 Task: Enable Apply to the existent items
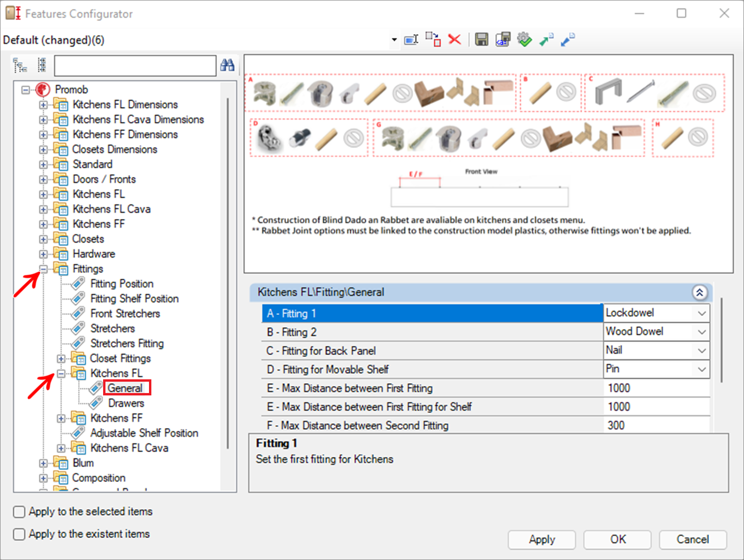coord(19,534)
